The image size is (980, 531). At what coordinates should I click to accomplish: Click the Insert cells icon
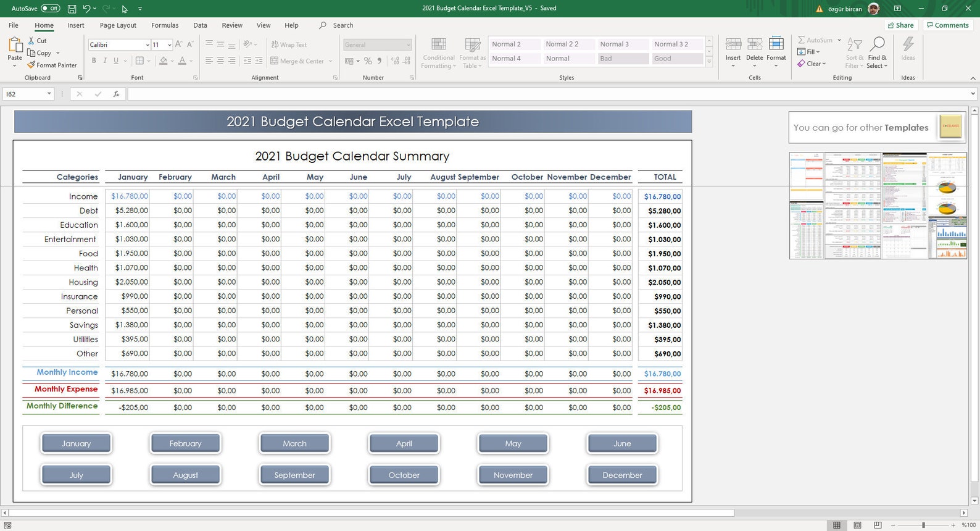733,44
